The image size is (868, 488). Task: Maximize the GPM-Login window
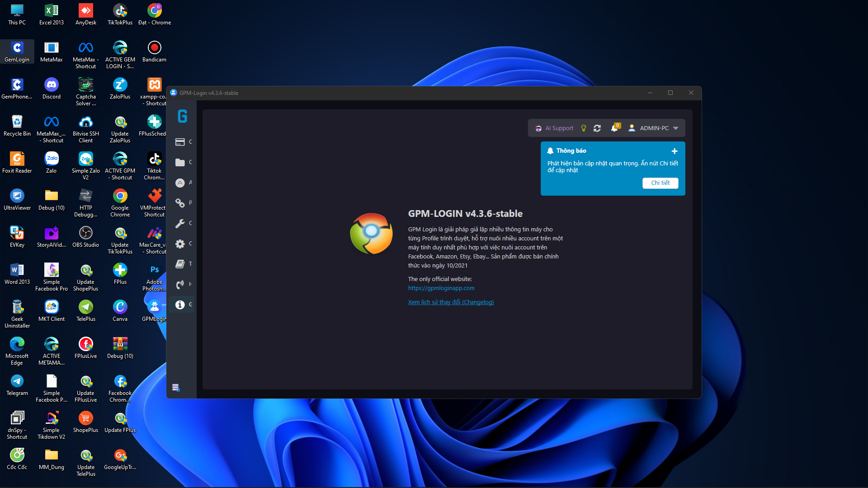(670, 93)
